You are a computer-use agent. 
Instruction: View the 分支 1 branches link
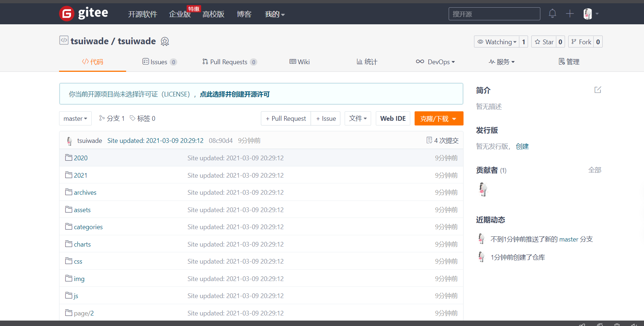pyautogui.click(x=112, y=119)
